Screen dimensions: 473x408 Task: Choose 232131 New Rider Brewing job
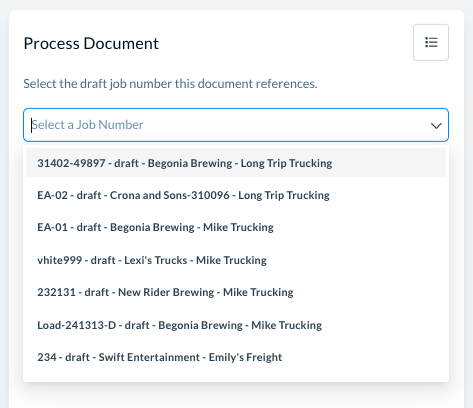pyautogui.click(x=236, y=292)
